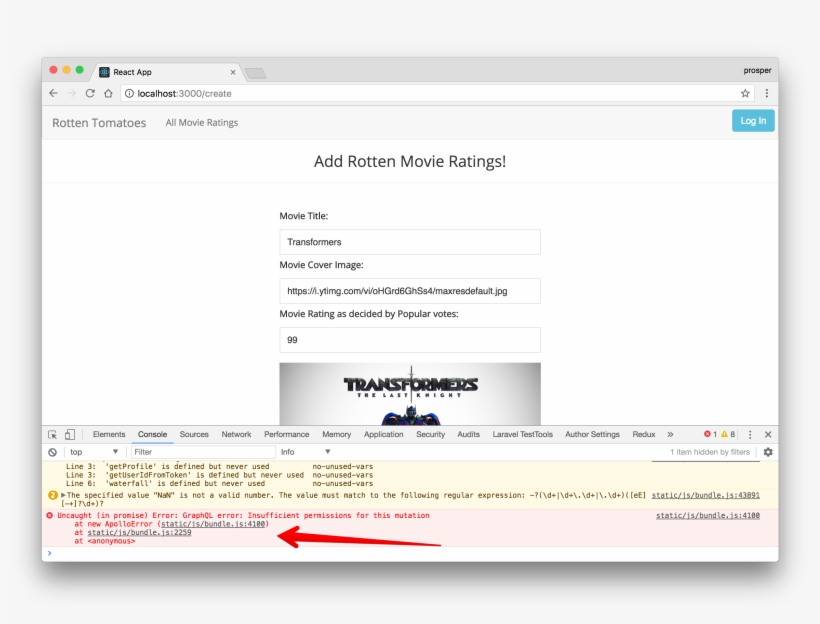The height and width of the screenshot is (624, 820).
Task: Clear the console with the ban icon
Action: [x=52, y=452]
